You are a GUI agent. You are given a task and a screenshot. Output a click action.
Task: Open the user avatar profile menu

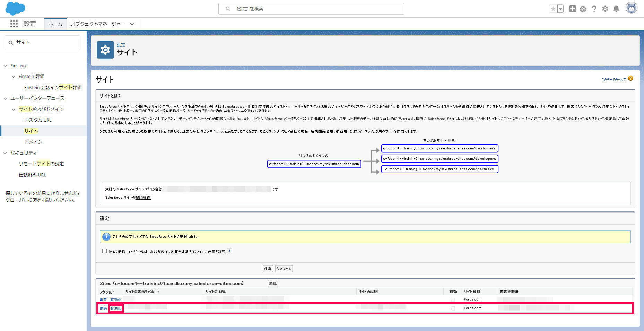(x=632, y=8)
